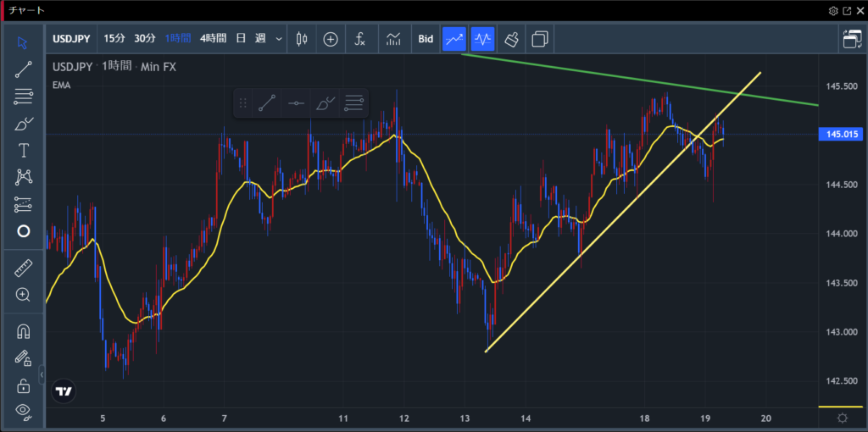The width and height of the screenshot is (868, 432).
Task: Click the multi-window icon at top right
Action: point(852,39)
